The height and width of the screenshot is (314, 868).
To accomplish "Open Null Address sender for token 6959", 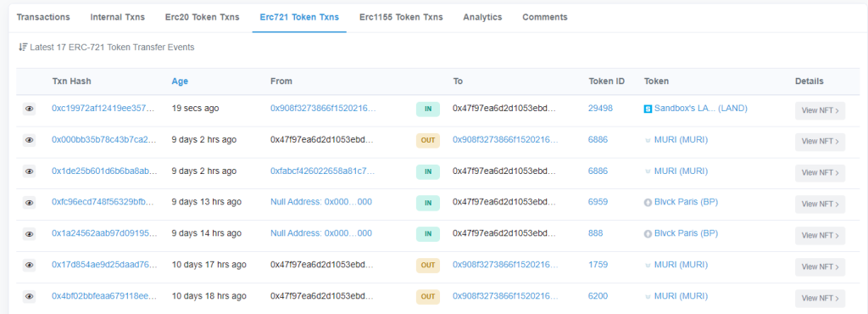I will click(x=321, y=202).
